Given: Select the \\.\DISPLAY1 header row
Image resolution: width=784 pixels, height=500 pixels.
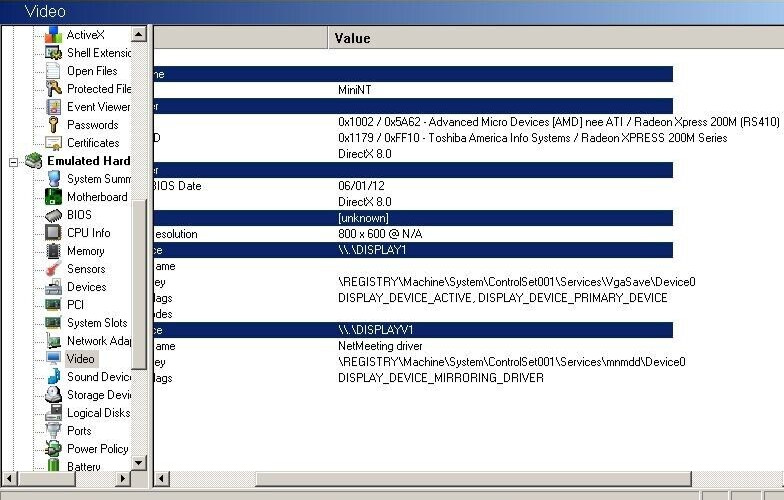Looking at the screenshot, I should (413, 250).
